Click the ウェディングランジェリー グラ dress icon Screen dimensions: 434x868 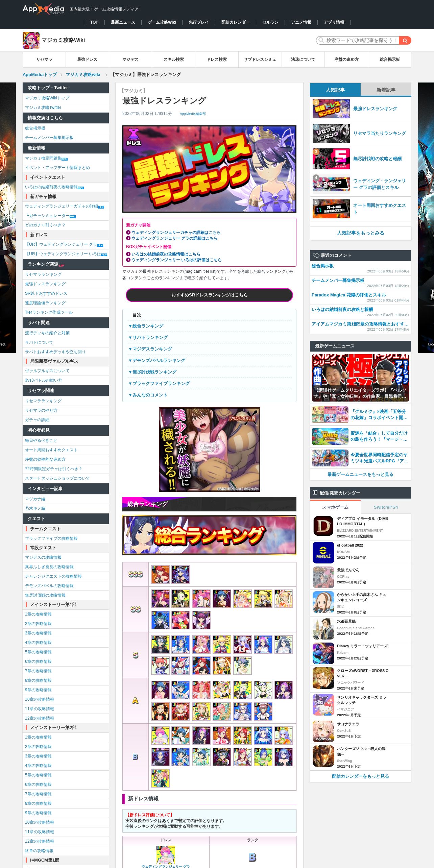[x=166, y=855]
